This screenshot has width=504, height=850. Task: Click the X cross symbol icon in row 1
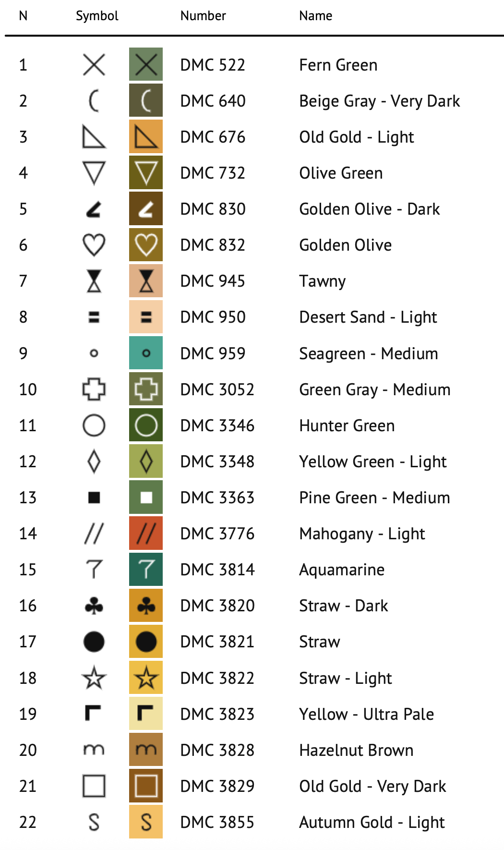point(94,65)
